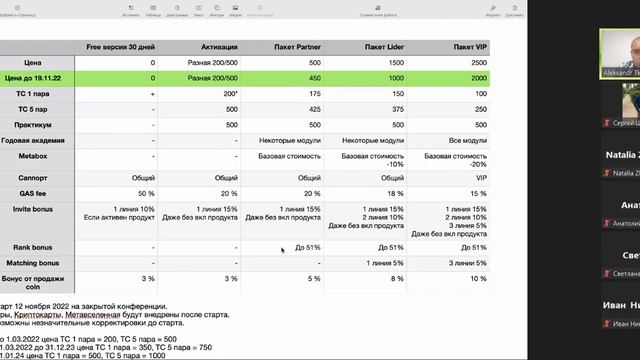Click the 'Активация' column header
640x360 pixels.
tap(199, 47)
